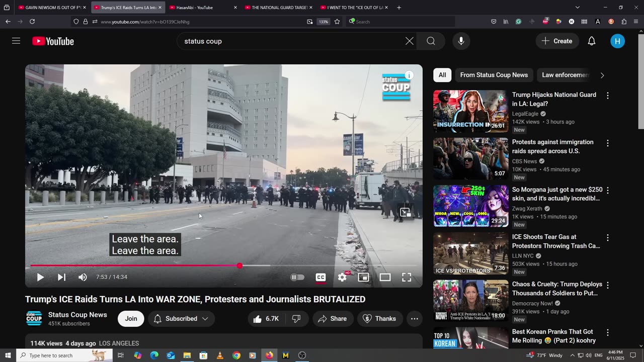
Task: Open VLC from the taskbar
Action: 220,355
